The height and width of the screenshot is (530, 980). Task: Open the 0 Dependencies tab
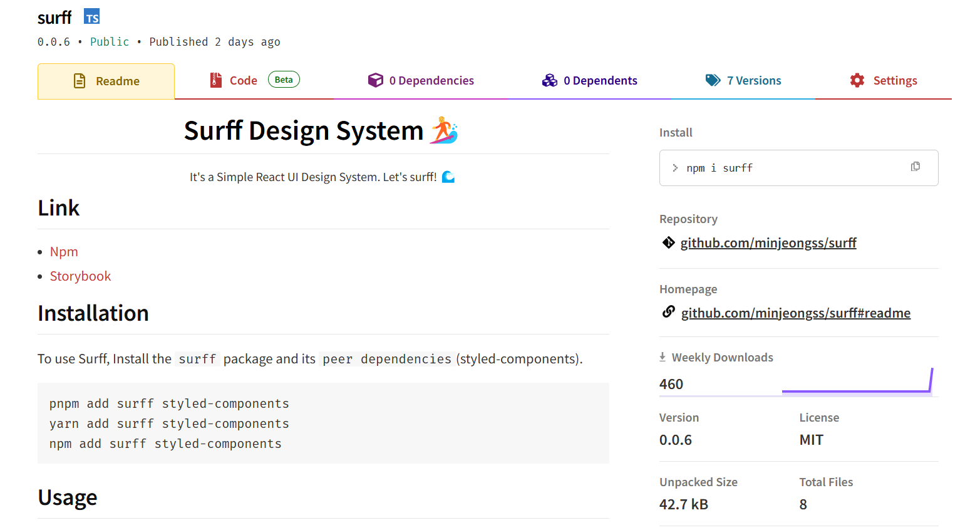(421, 81)
